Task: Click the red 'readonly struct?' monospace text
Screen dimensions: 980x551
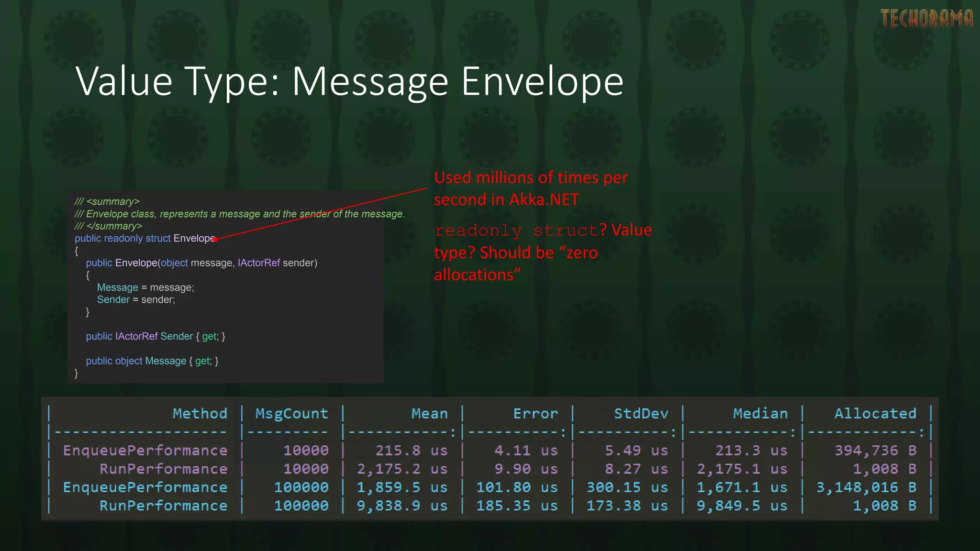Action: tap(521, 231)
